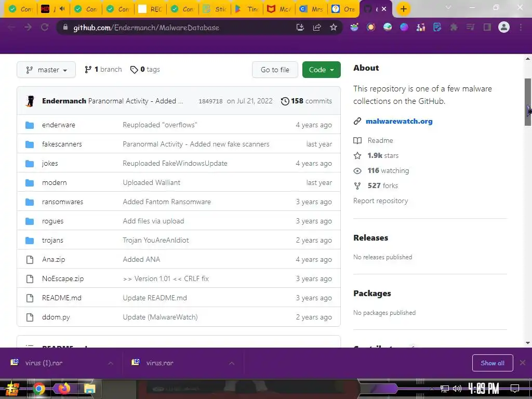View the 1 branch link
532x399 pixels.
[x=103, y=70]
